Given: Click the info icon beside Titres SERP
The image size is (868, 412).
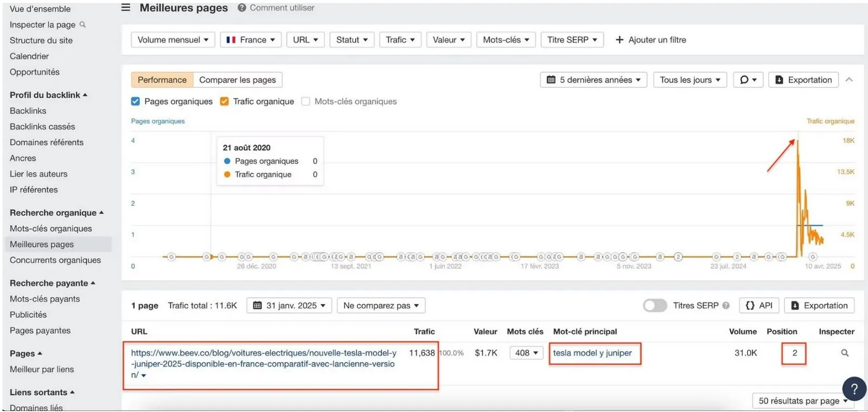Looking at the screenshot, I should tap(726, 306).
